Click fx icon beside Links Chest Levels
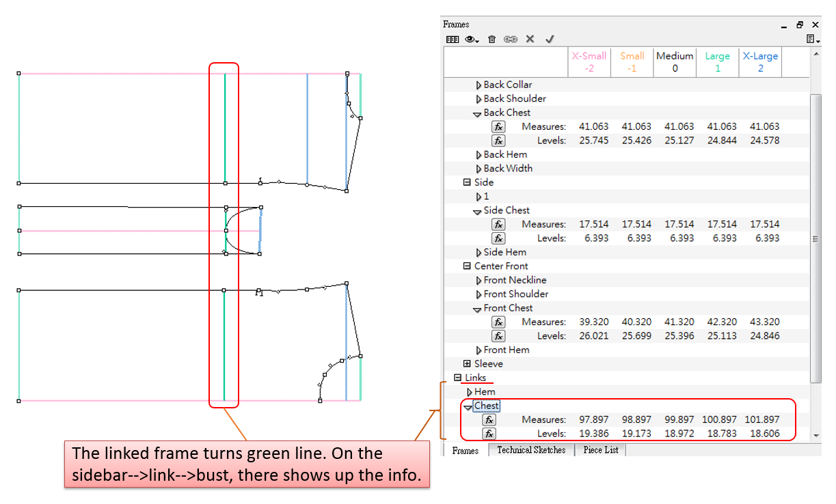836x504 pixels. pos(489,434)
